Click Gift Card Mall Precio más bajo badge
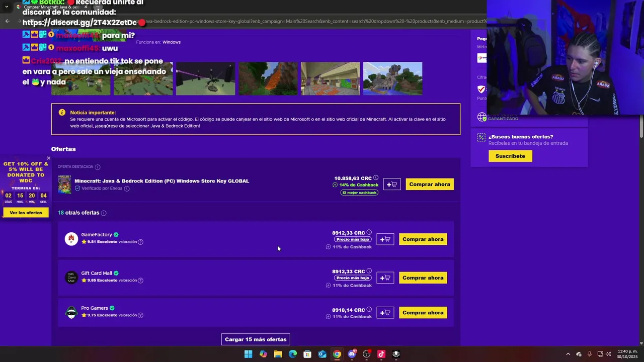Viewport: 644px width, 362px height. [353, 278]
